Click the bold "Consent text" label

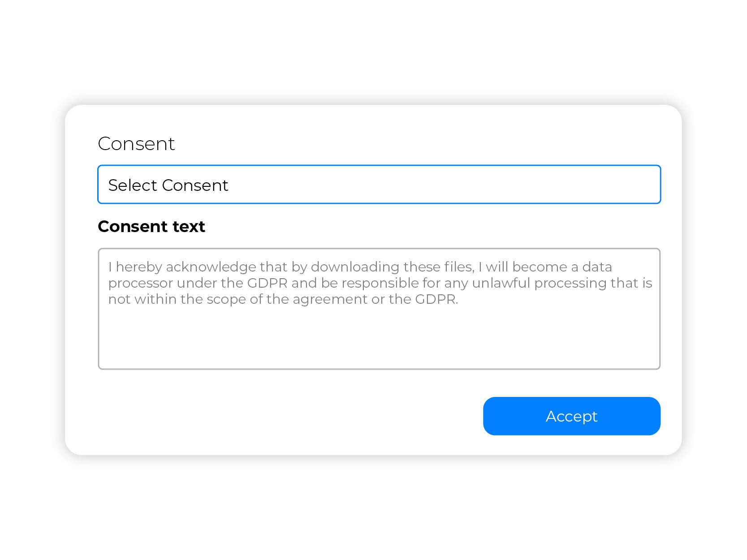pos(151,227)
